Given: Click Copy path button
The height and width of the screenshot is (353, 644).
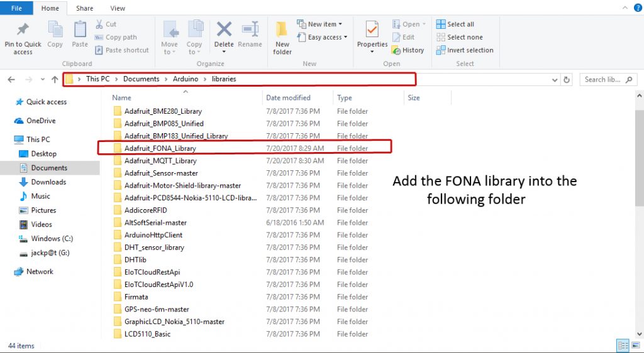Looking at the screenshot, I should (116, 37).
